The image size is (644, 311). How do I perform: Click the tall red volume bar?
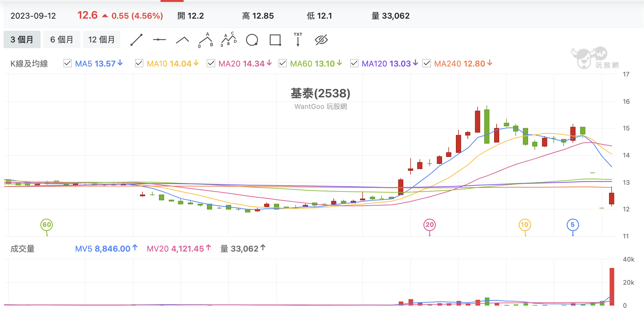tap(612, 286)
